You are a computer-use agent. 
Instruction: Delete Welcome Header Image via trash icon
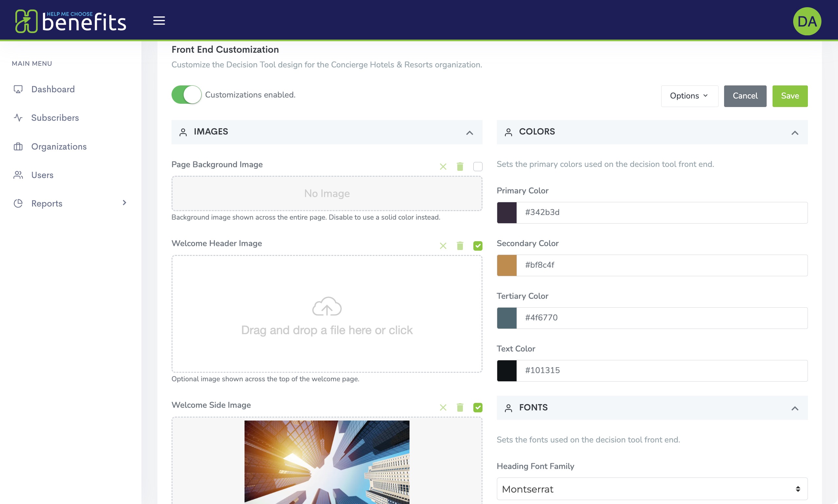pyautogui.click(x=460, y=245)
